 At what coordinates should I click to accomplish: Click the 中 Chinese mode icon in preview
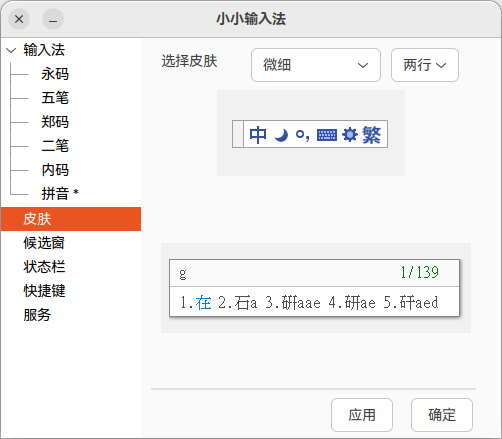258,135
